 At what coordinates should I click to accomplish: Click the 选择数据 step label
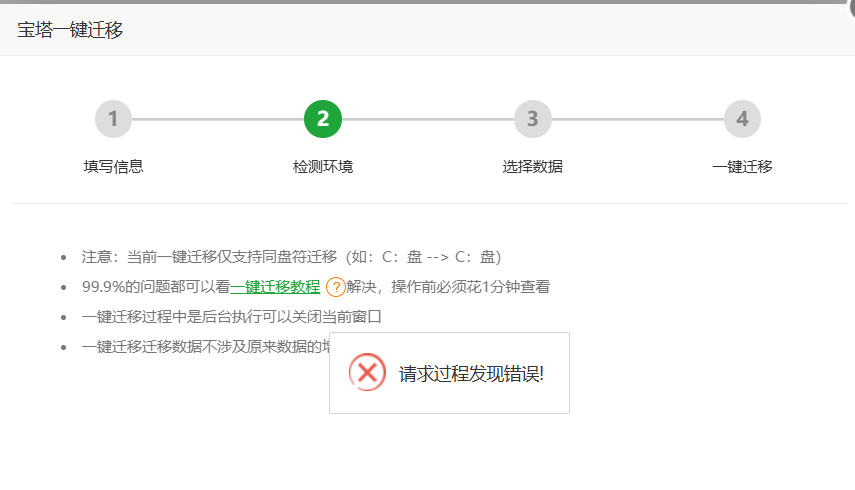pyautogui.click(x=533, y=166)
